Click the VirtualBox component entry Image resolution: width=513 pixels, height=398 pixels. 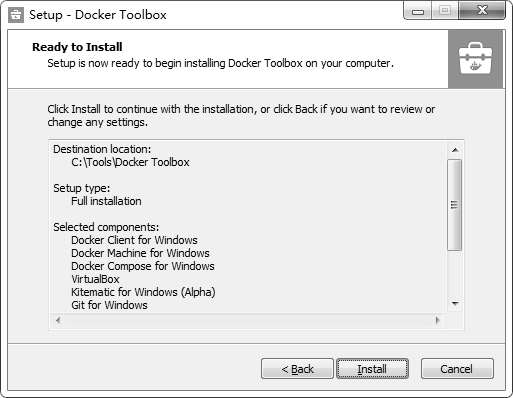click(95, 279)
